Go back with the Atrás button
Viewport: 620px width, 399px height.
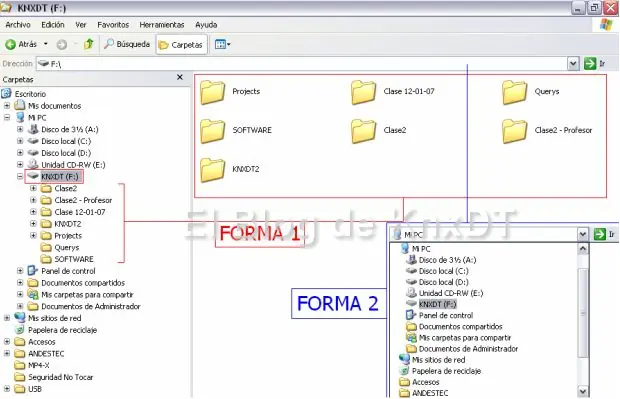pos(21,44)
